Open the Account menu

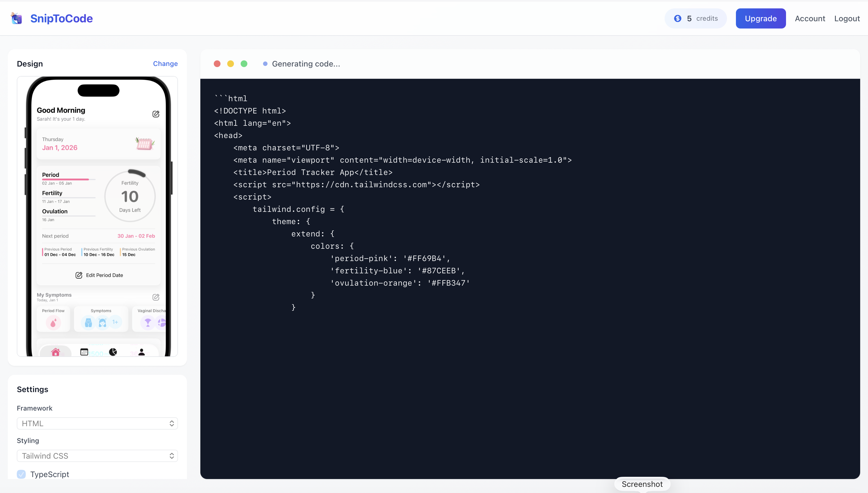(x=810, y=18)
